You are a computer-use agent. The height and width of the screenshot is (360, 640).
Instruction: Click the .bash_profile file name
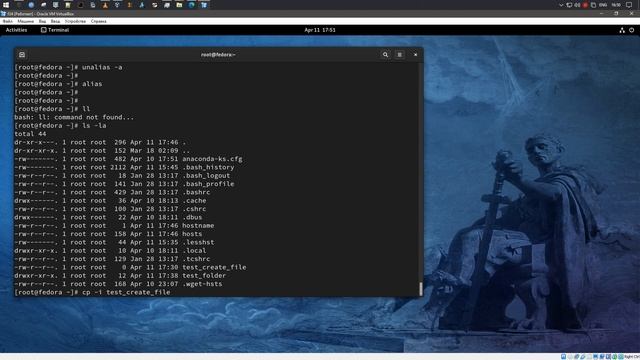pyautogui.click(x=208, y=184)
